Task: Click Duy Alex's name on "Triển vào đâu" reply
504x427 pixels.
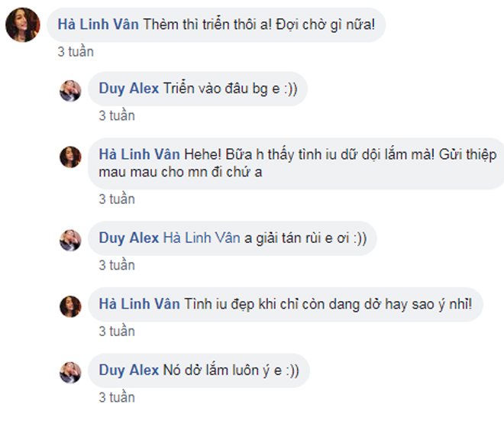Action: tap(129, 89)
